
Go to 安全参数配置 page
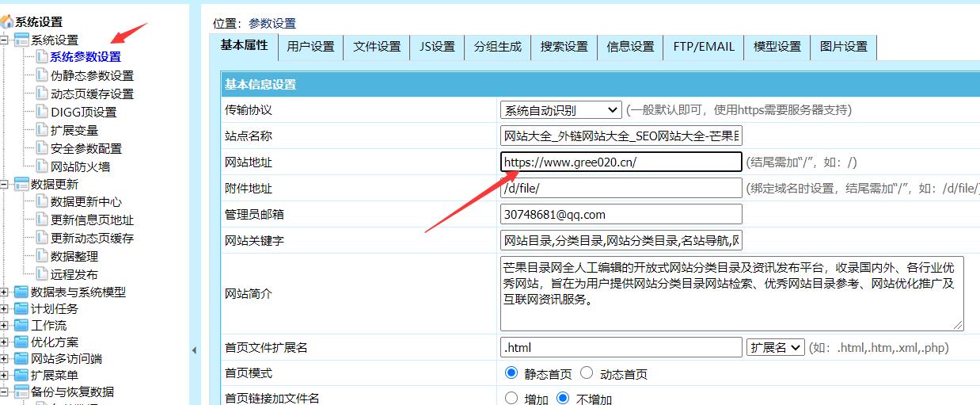86,148
